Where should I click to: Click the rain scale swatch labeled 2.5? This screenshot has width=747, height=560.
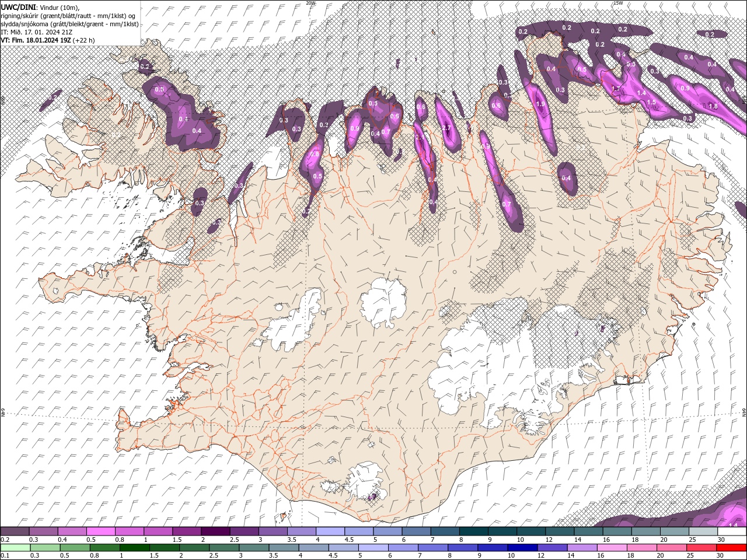click(225, 547)
